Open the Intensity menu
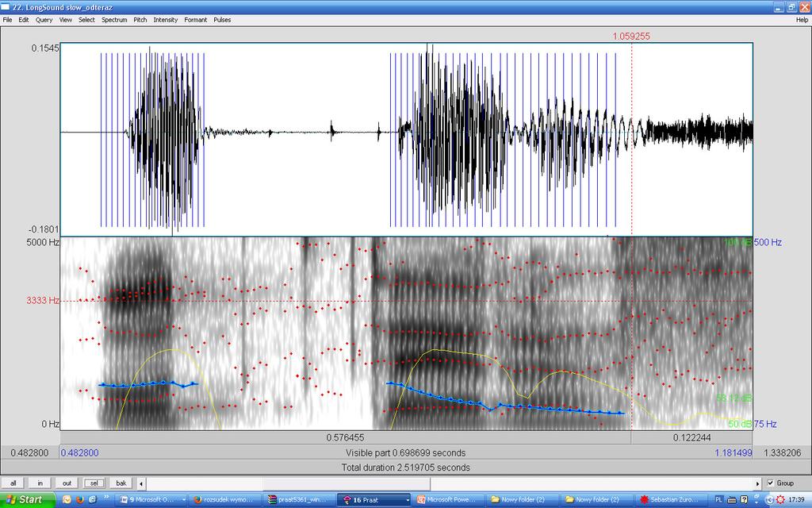This screenshot has width=812, height=508. 165,20
